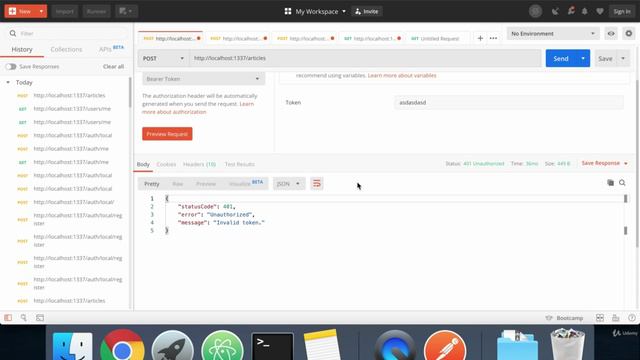Click the copy response icon
The image size is (640, 360).
pos(610,183)
